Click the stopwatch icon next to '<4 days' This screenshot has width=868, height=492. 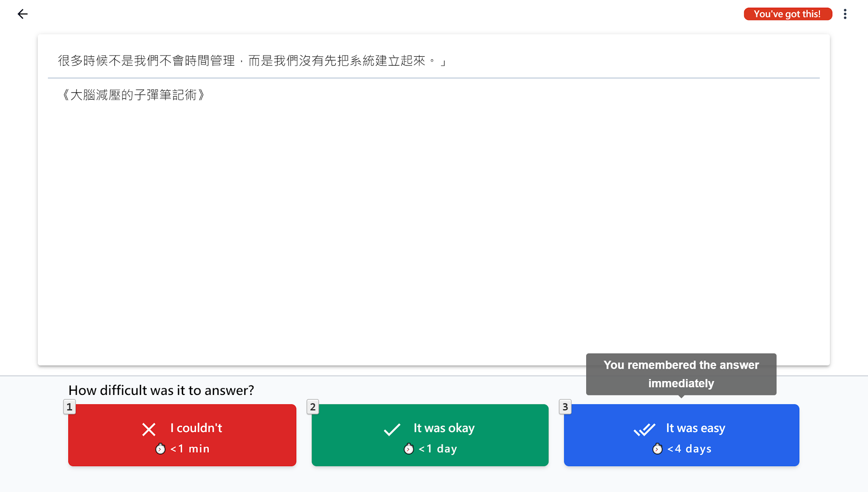tap(657, 449)
